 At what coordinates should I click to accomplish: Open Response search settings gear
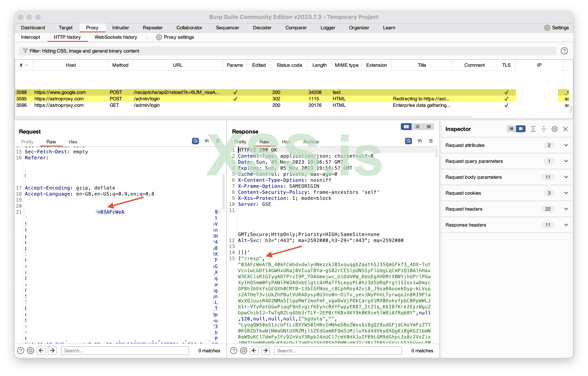click(243, 350)
